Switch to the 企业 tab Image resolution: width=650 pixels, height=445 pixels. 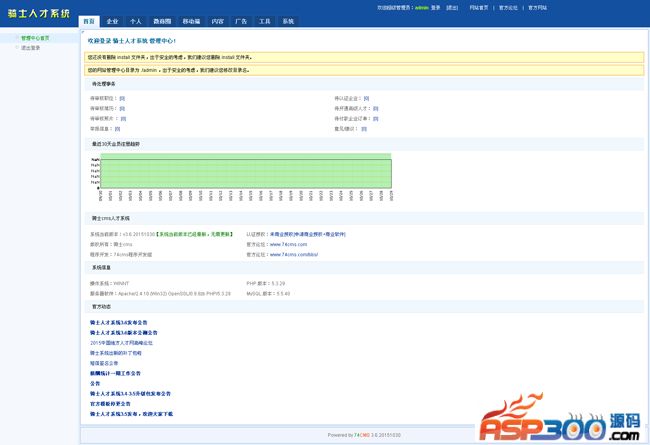(x=112, y=20)
